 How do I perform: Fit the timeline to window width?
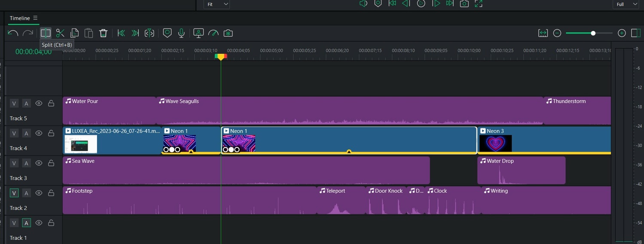[x=543, y=33]
